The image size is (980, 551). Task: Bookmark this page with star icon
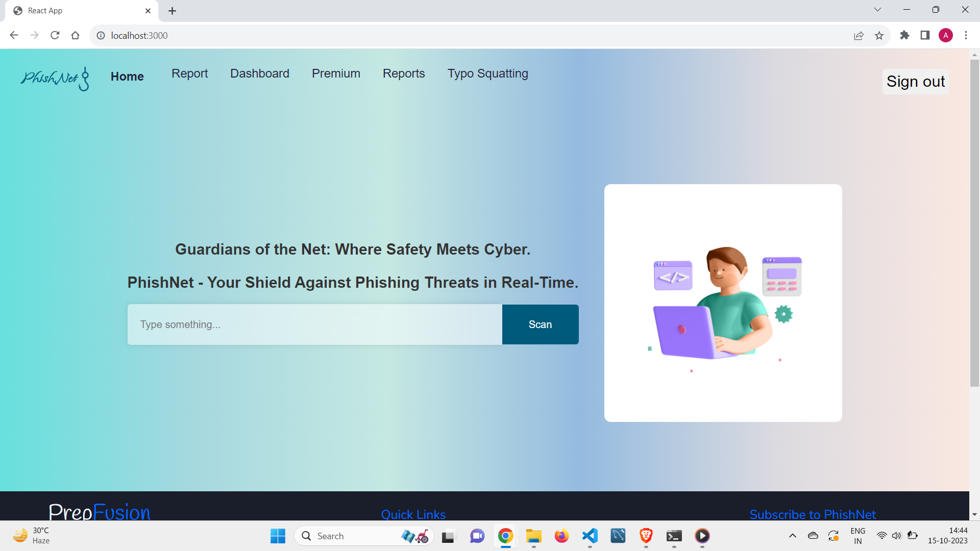pyautogui.click(x=879, y=35)
